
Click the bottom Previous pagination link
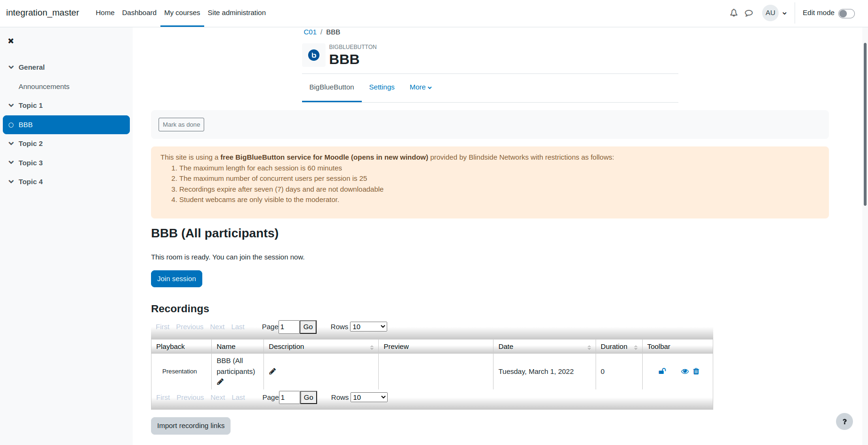[191, 397]
